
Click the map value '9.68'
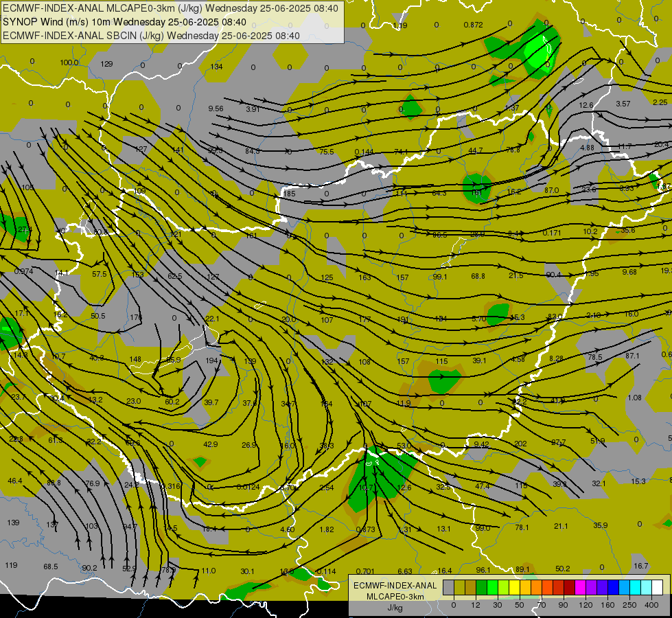click(x=629, y=272)
